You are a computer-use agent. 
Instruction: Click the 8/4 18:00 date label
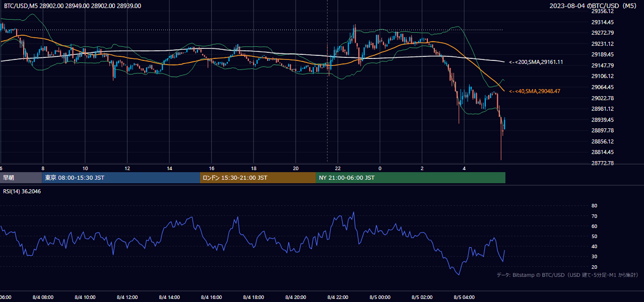pyautogui.click(x=254, y=297)
